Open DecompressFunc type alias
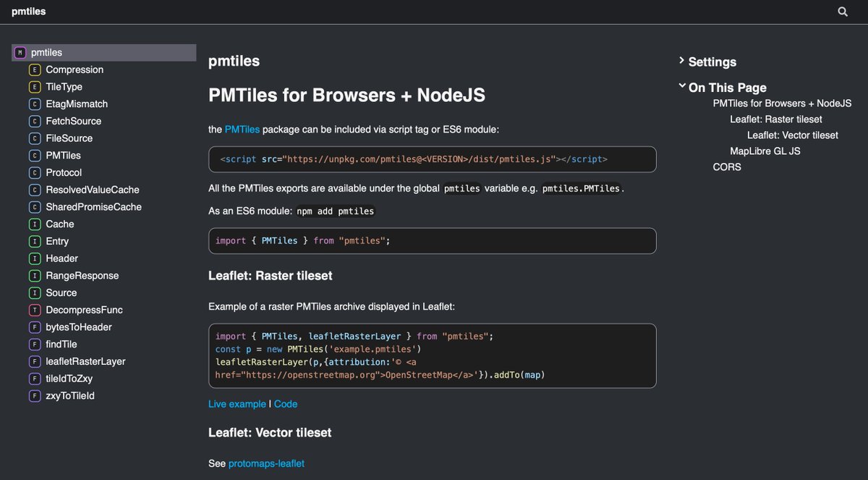 [85, 310]
